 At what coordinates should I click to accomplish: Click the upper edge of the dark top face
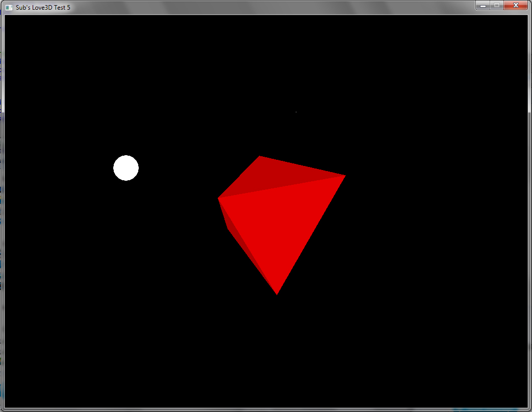[302, 166]
